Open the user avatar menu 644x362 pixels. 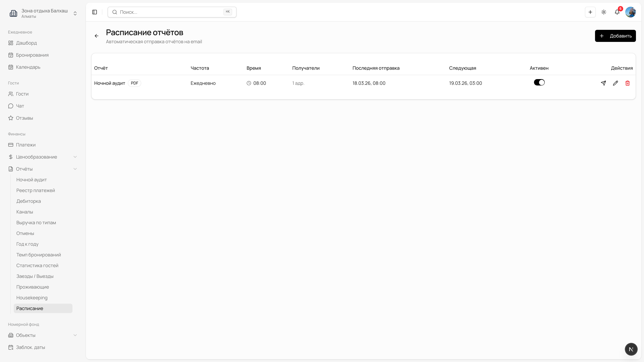[x=630, y=12]
